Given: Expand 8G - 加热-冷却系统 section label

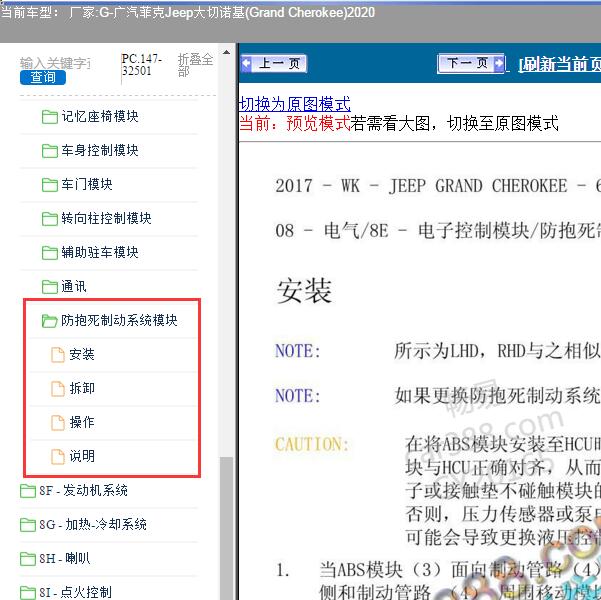Looking at the screenshot, I should (x=93, y=524).
